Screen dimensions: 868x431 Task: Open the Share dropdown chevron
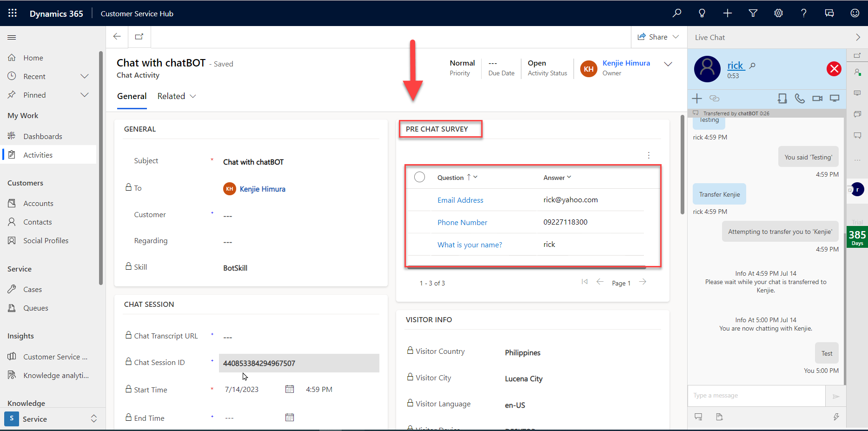tap(676, 37)
